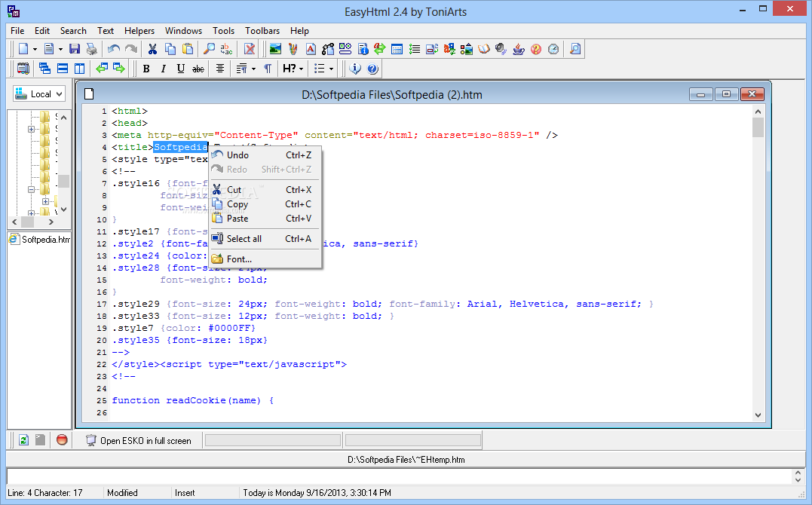
Task: Cascade windows using toolbar icon
Action: [44, 69]
